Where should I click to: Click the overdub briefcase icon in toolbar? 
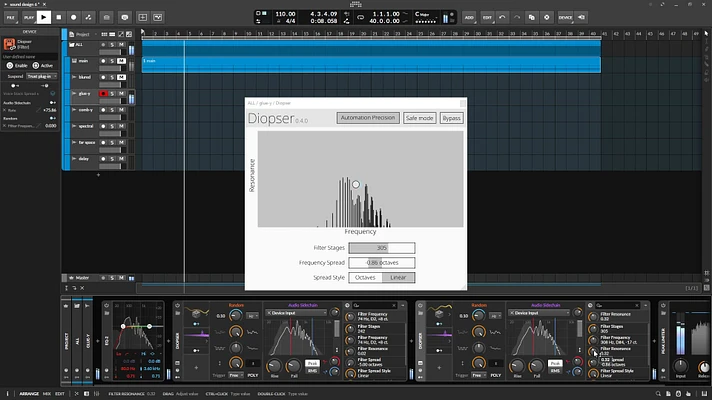(x=107, y=17)
